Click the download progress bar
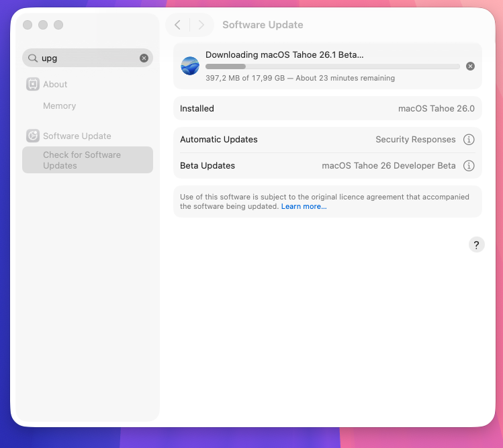This screenshot has height=448, width=503. [332, 66]
